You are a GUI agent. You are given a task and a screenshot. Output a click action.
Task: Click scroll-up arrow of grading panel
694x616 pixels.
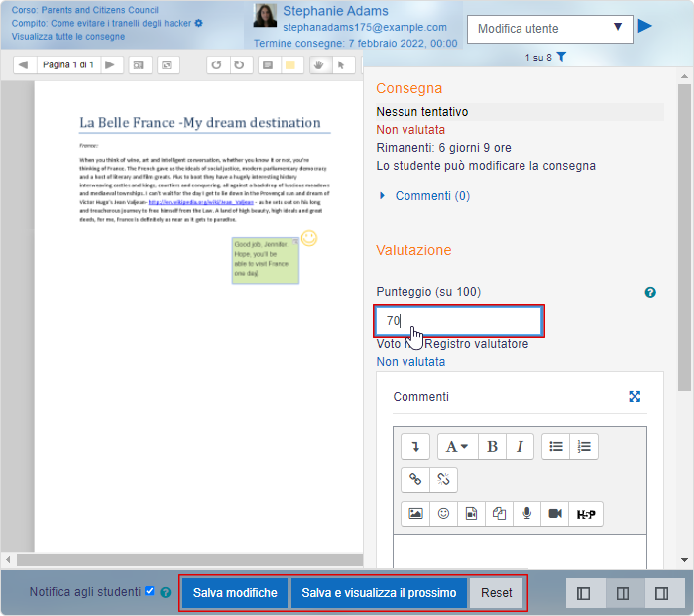[684, 76]
